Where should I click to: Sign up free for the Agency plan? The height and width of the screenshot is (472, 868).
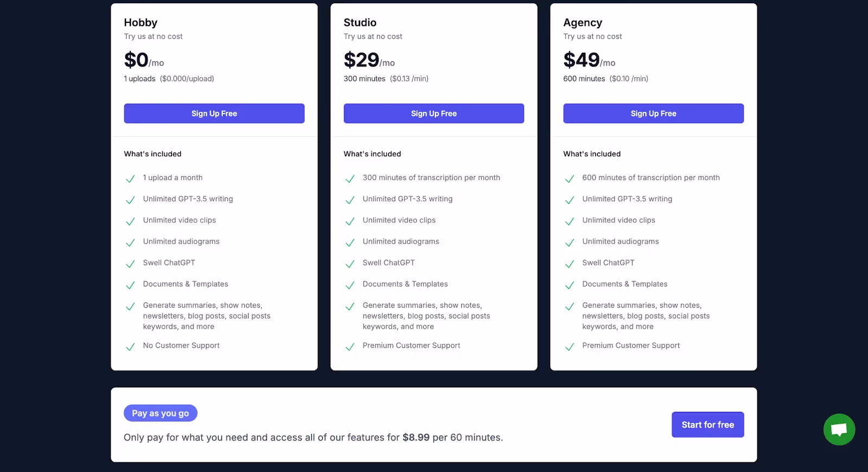click(654, 113)
